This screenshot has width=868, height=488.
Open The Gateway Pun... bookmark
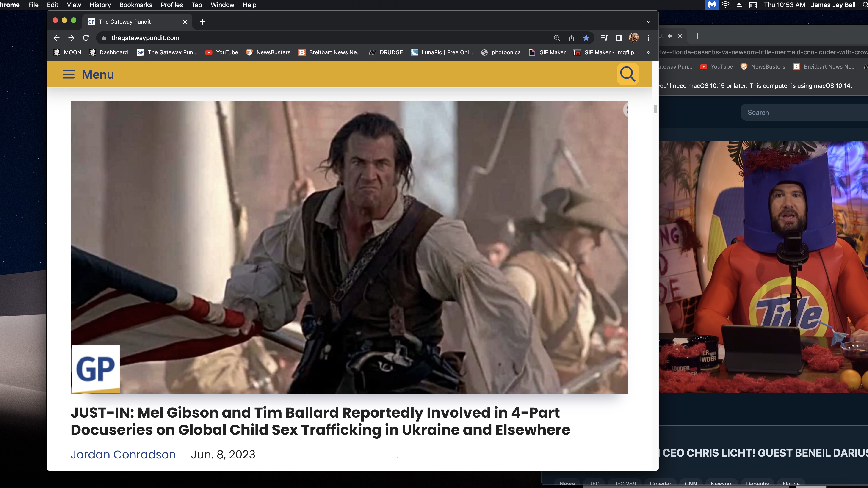click(x=167, y=52)
